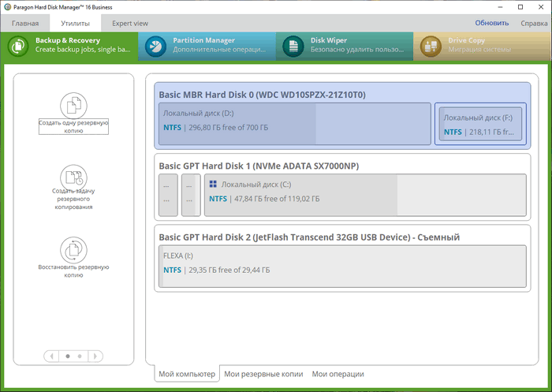
Task: Click the Partition Manager title text
Action: (x=203, y=40)
